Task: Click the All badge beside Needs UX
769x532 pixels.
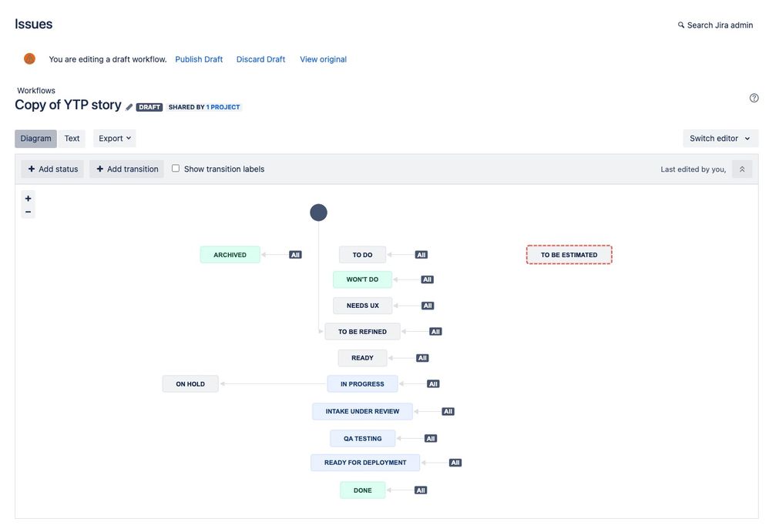Action: pos(428,306)
